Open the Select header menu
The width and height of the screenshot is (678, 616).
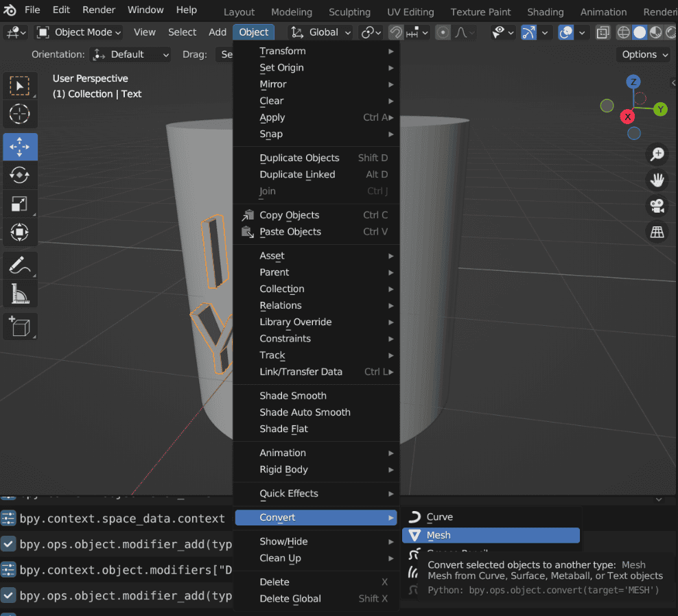click(182, 32)
